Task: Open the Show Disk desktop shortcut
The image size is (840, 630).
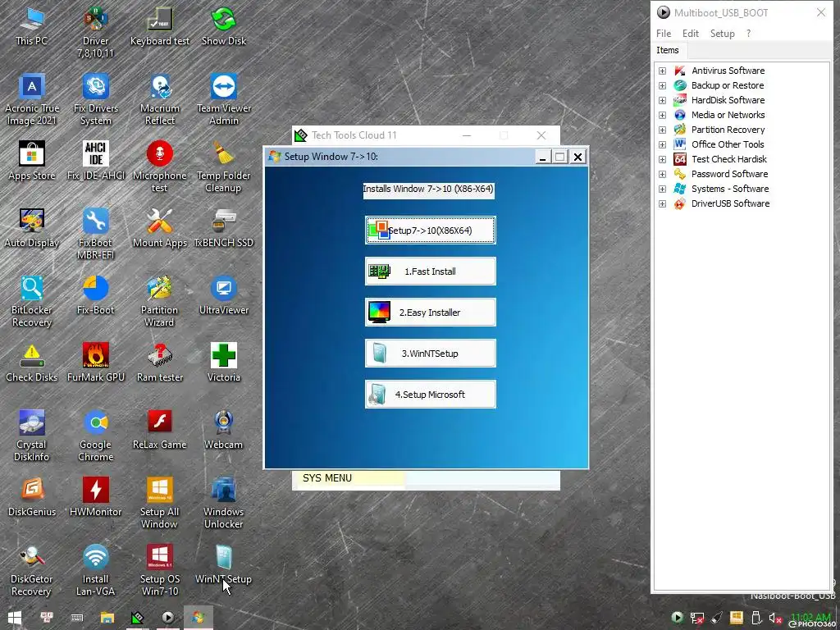Action: pyautogui.click(x=223, y=26)
